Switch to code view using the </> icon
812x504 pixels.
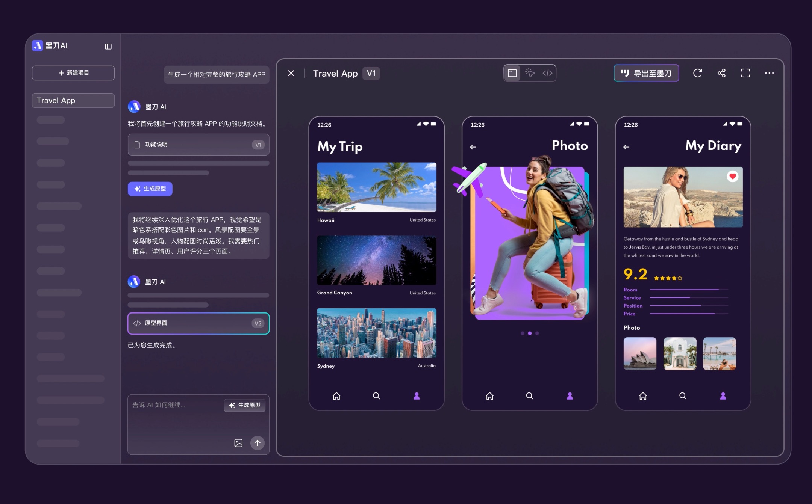(x=547, y=73)
